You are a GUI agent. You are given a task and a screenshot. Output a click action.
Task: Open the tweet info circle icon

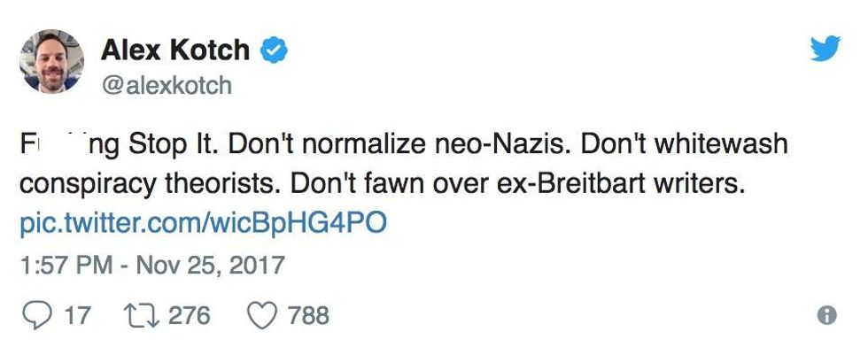pos(825,316)
